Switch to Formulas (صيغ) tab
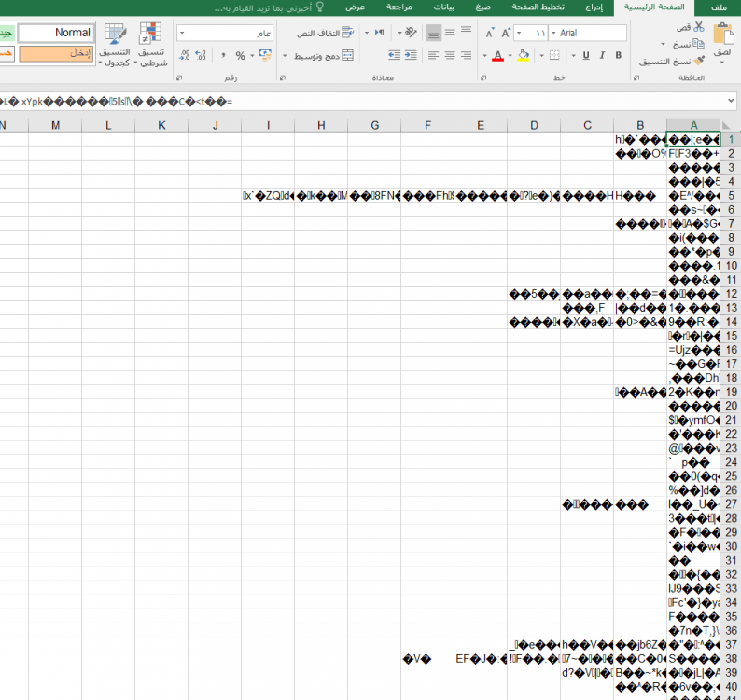Image resolution: width=741 pixels, height=700 pixels. [483, 7]
